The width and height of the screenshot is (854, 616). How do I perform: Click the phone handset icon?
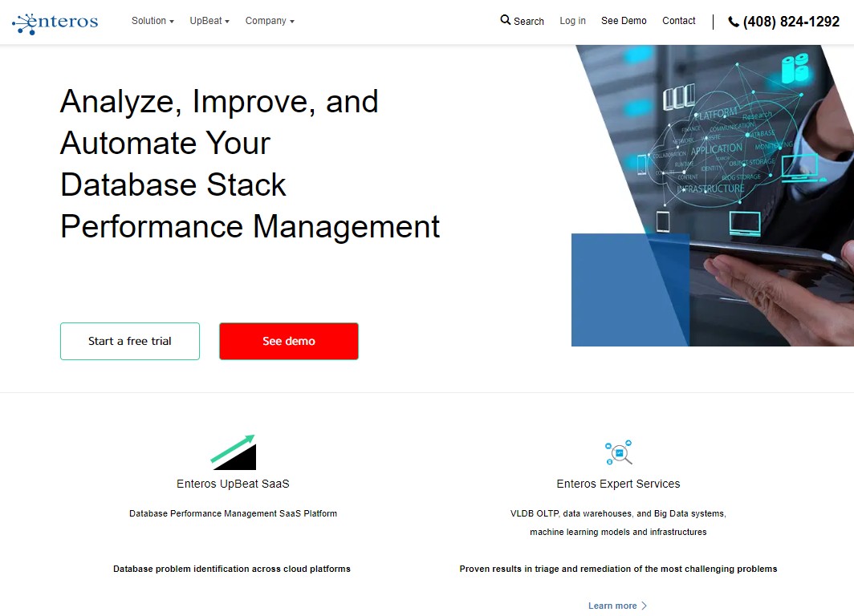click(734, 22)
